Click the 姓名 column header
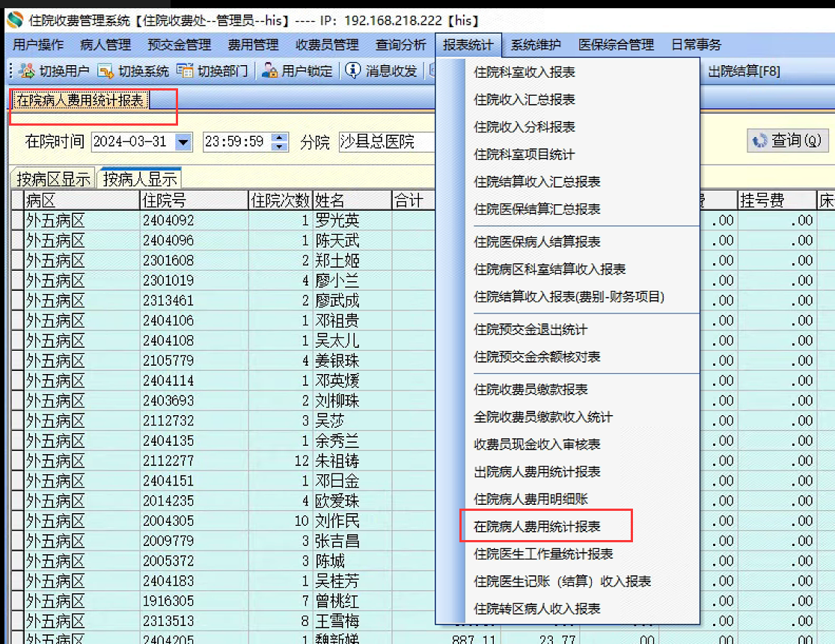 tap(352, 200)
